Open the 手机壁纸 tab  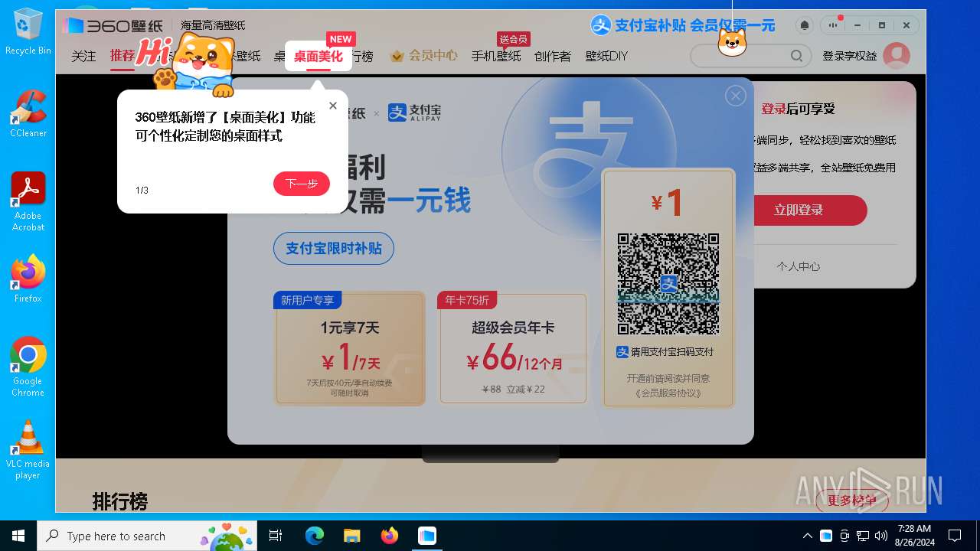click(495, 56)
